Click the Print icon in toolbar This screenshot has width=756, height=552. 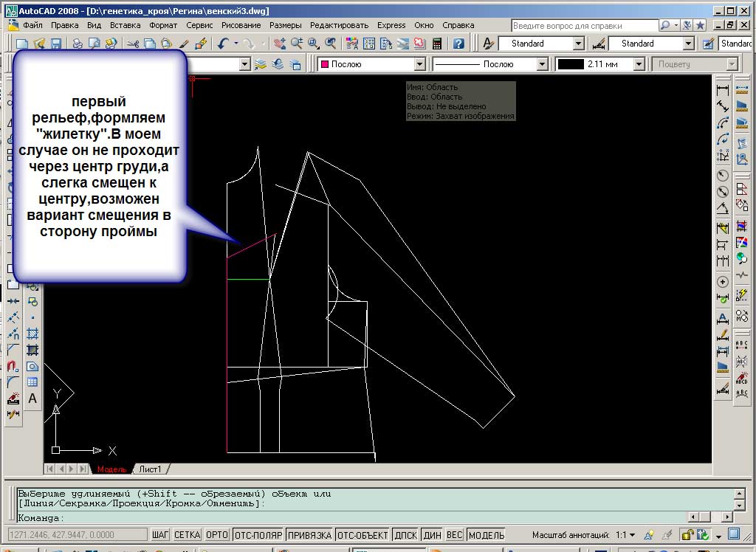click(78, 44)
